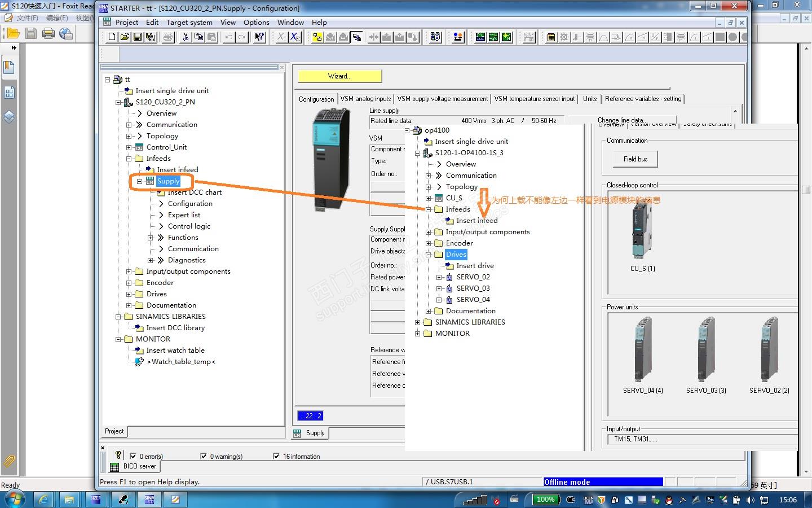The height and width of the screenshot is (508, 812).
Task: Open a project using the folder icon
Action: [125, 37]
